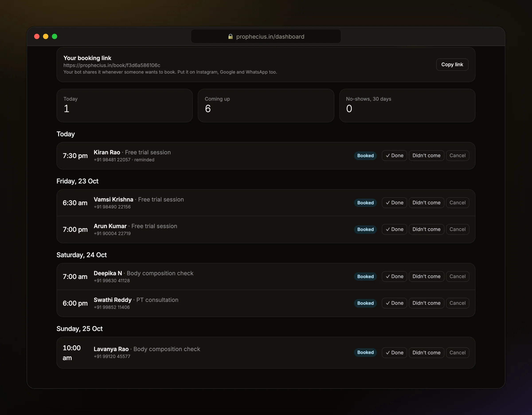
Task: Mark Arun Kumar's session as Done
Action: click(x=394, y=229)
